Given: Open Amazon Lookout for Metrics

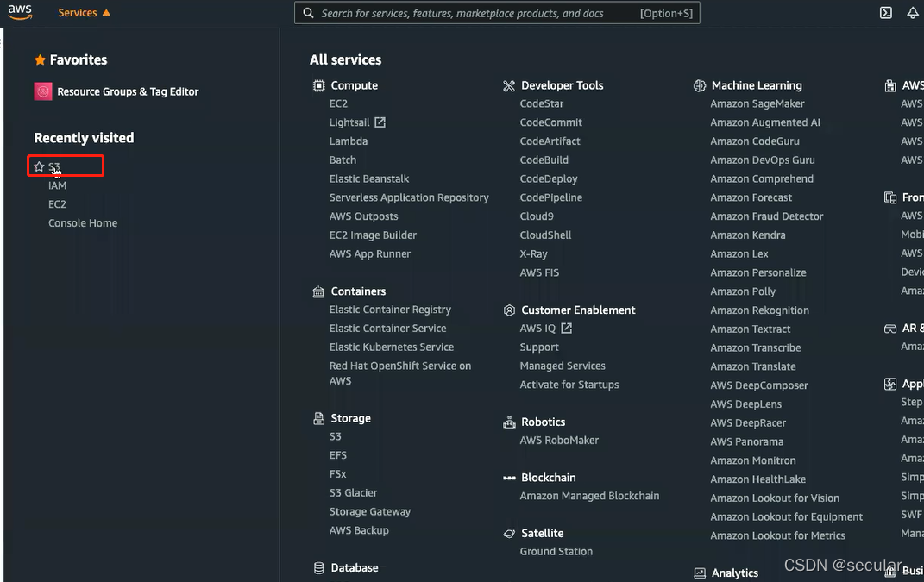Looking at the screenshot, I should tap(777, 535).
